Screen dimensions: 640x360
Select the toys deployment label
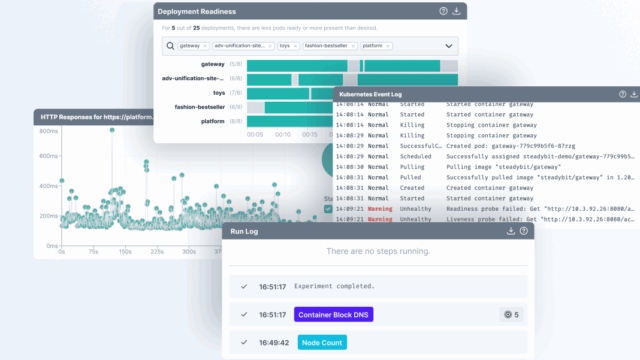click(219, 93)
